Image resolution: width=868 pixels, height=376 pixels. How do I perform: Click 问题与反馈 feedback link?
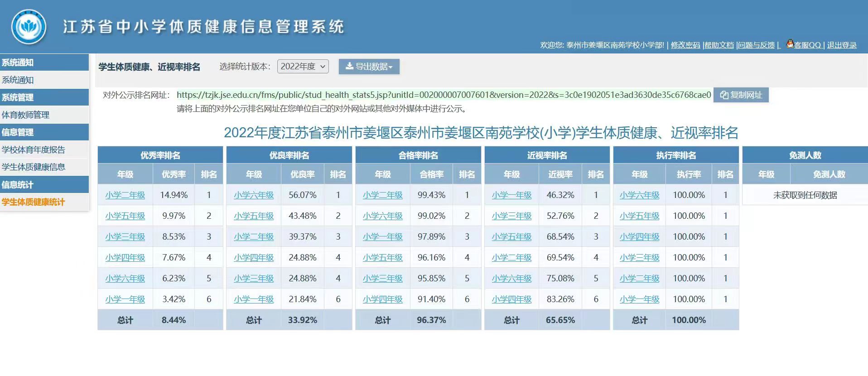(x=756, y=45)
